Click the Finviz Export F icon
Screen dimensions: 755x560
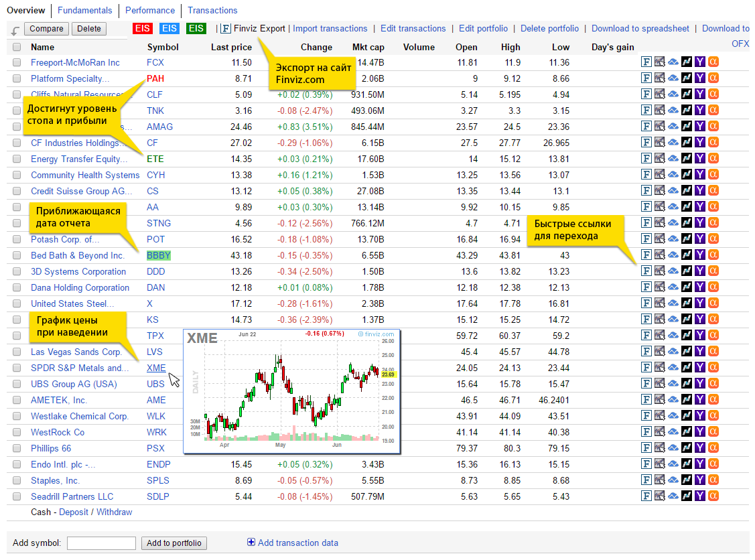click(225, 28)
